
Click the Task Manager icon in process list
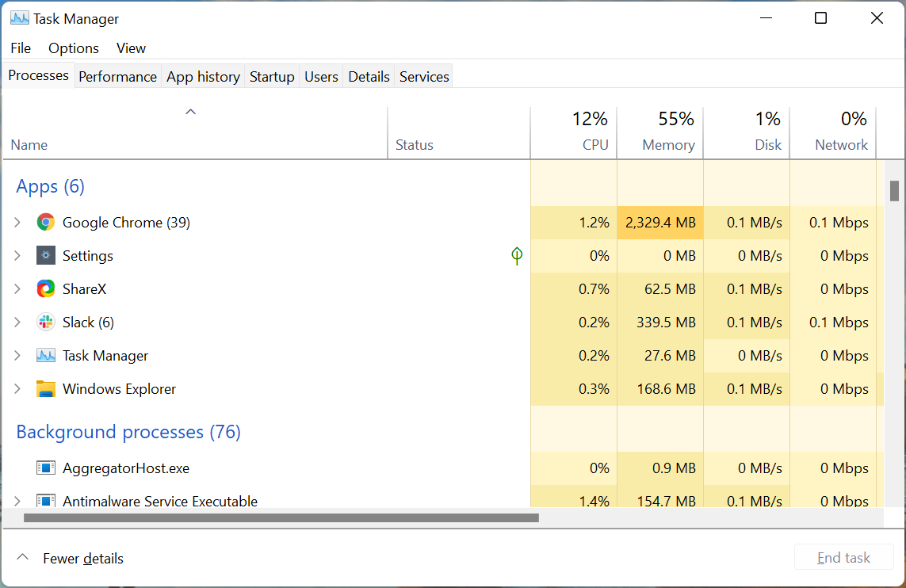(x=45, y=355)
